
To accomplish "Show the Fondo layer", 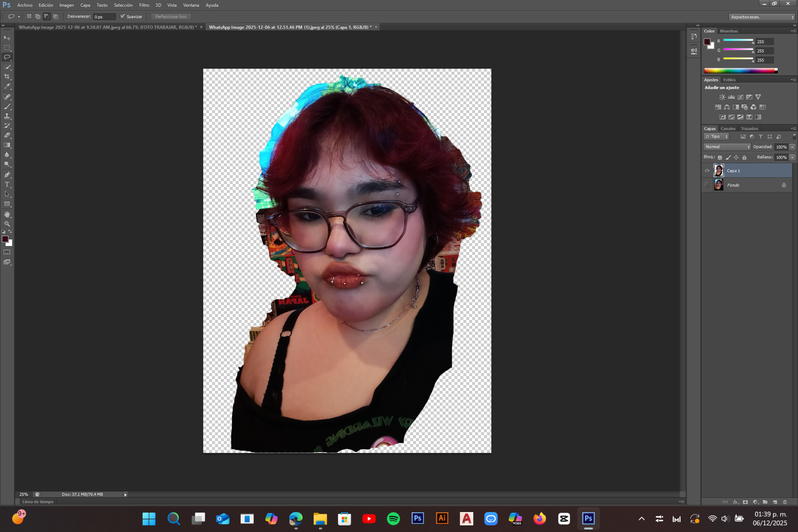I will 707,185.
